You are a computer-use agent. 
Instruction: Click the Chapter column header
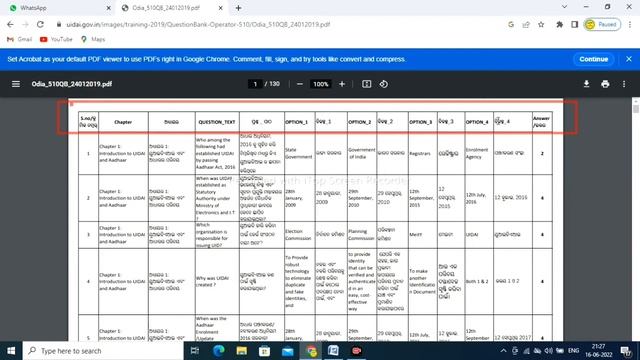coord(123,122)
